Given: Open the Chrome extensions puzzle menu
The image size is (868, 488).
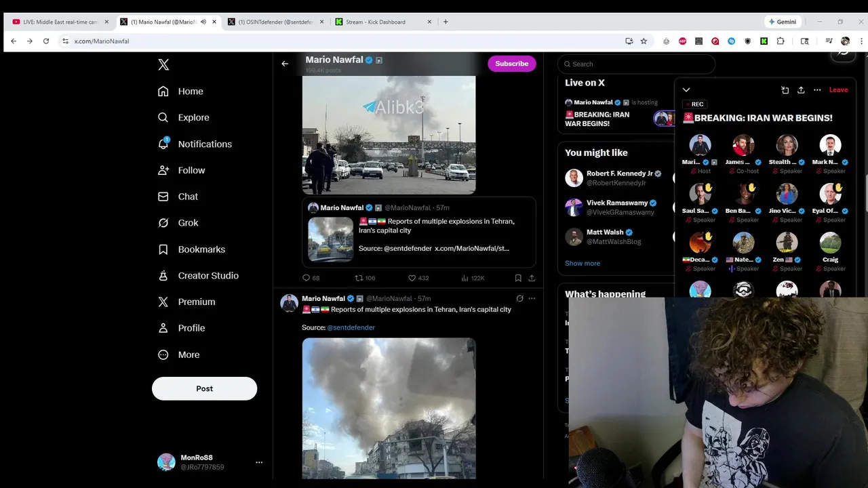Looking at the screenshot, I should 781,41.
